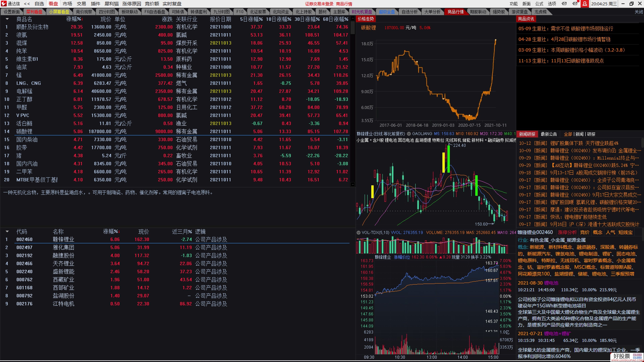The width and height of the screenshot is (644, 362).
Task: Open the 龙虎榜 tab
Action: click(540, 12)
